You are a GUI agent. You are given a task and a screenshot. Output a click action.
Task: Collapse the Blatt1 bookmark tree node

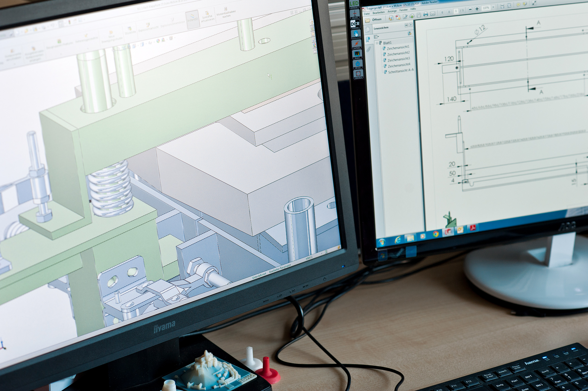[377, 43]
